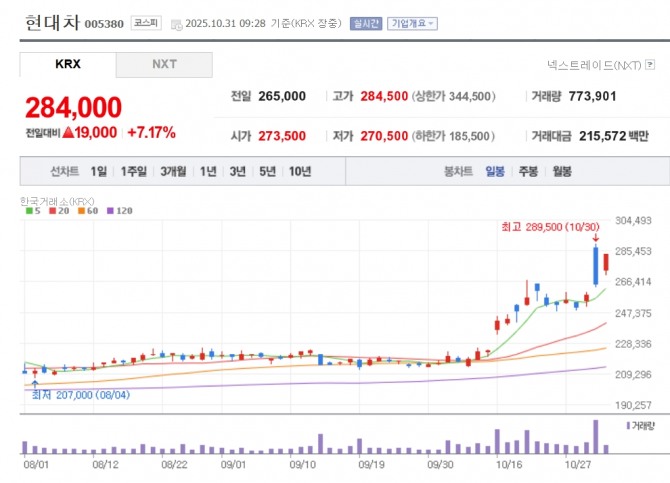Click the 거래량 volume legend marker
The width and height of the screenshot is (670, 483).
point(628,425)
